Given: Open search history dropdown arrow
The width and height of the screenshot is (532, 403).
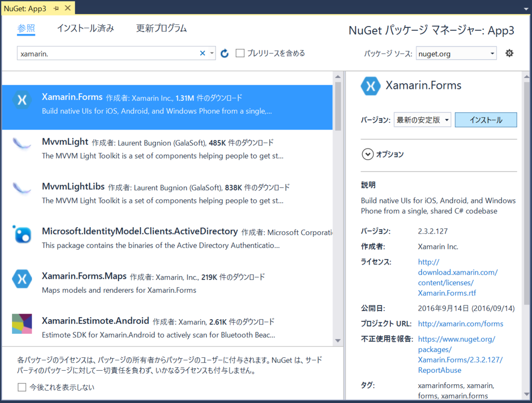Looking at the screenshot, I should pos(212,53).
